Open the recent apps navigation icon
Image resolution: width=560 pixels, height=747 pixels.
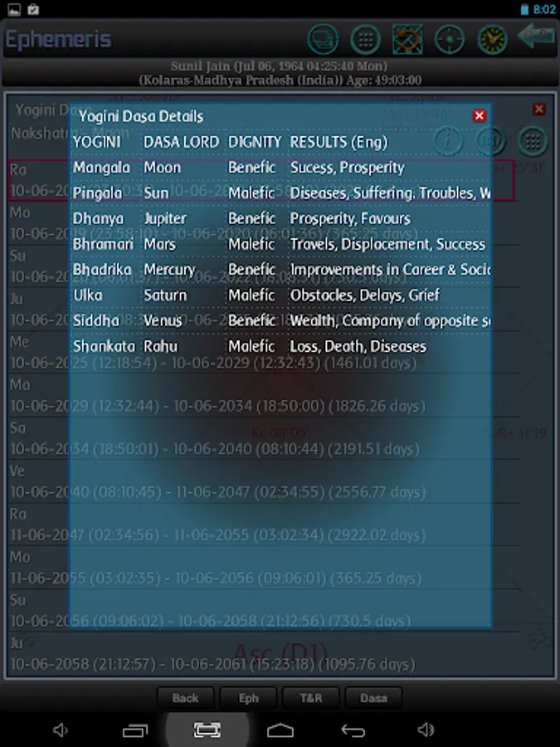(135, 730)
